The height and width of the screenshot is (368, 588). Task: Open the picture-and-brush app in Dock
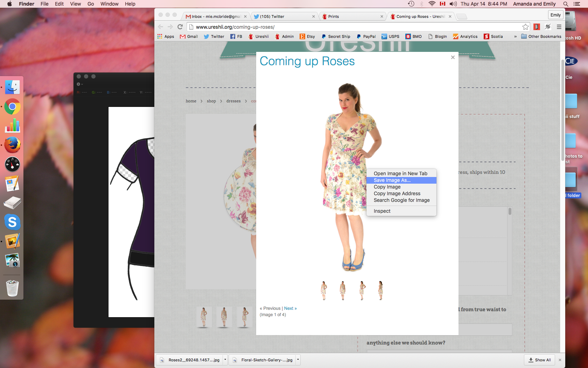tap(12, 241)
